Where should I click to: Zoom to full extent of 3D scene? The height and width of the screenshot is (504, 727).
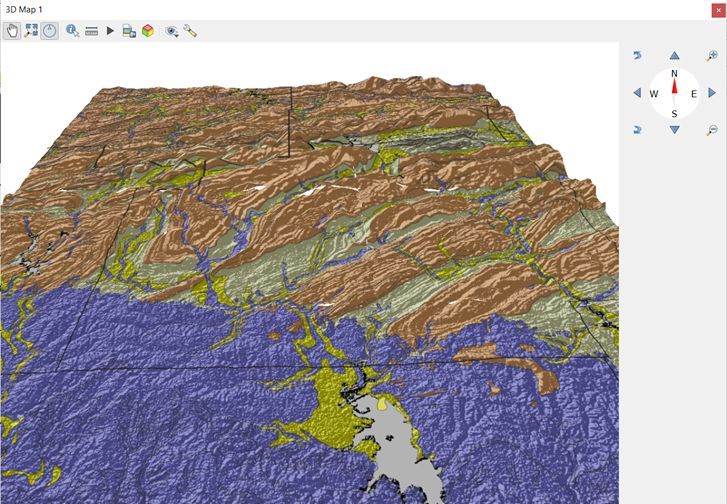point(31,31)
